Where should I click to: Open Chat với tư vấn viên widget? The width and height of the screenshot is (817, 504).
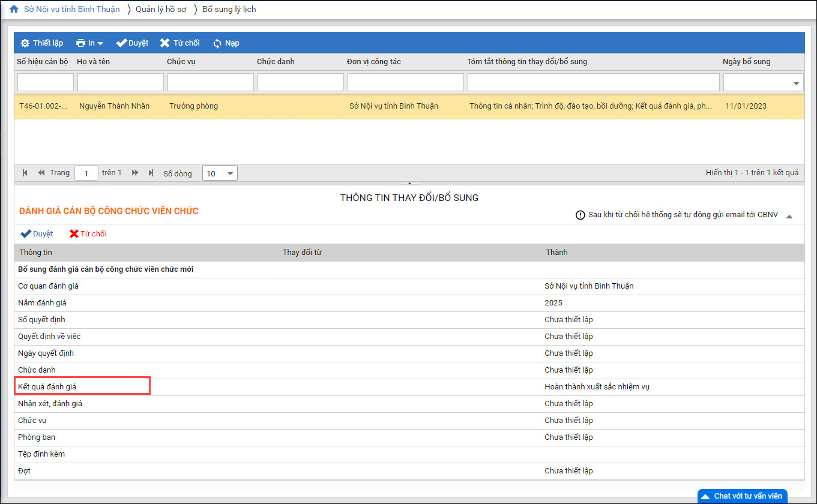[x=742, y=496]
